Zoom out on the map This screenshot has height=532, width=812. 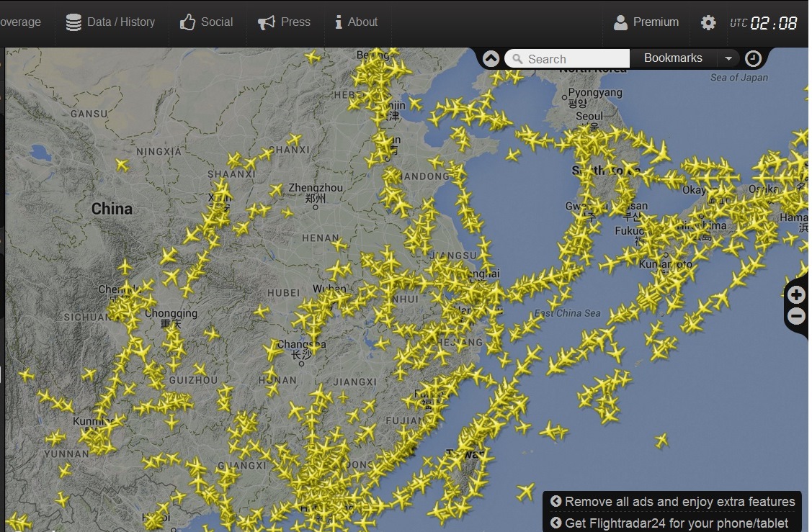[796, 316]
